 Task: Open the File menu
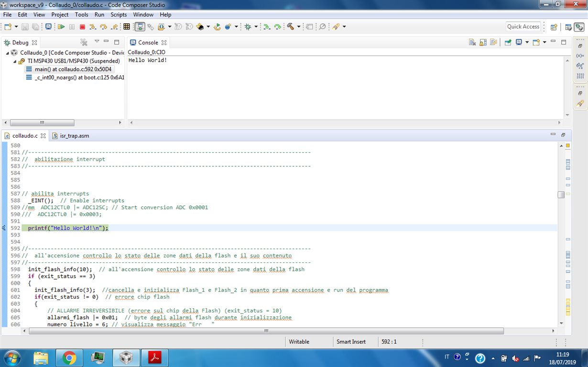(7, 15)
